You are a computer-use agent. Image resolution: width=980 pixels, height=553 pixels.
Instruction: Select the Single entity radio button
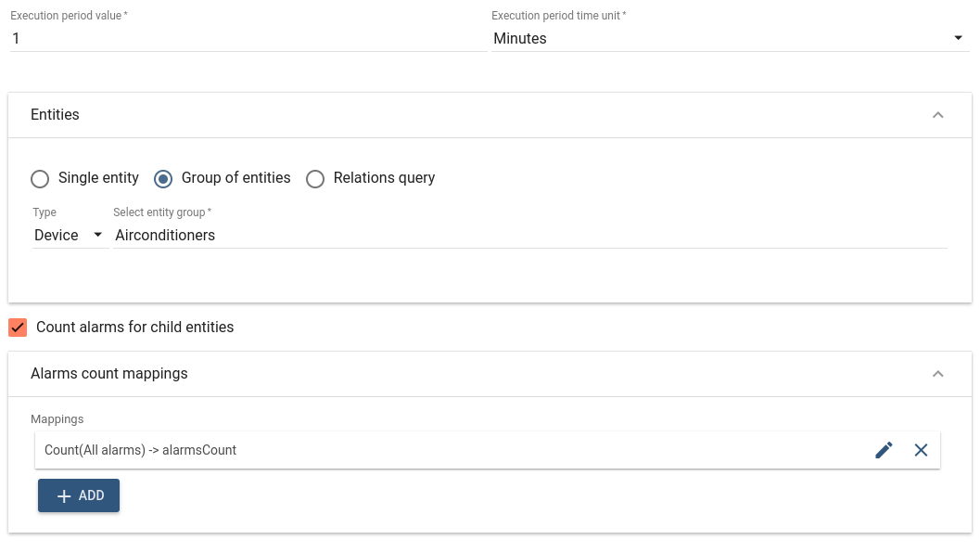[40, 179]
